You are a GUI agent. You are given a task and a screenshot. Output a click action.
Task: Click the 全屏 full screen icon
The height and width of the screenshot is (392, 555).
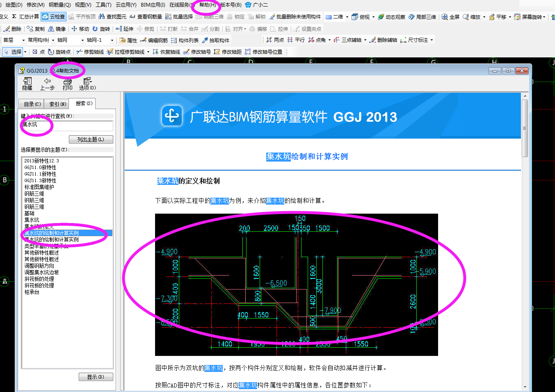[450, 17]
